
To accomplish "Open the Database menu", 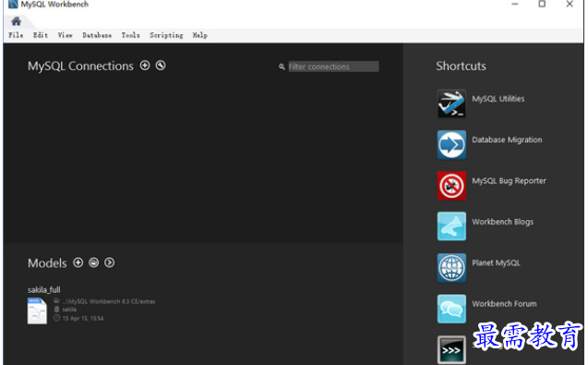I will click(97, 35).
